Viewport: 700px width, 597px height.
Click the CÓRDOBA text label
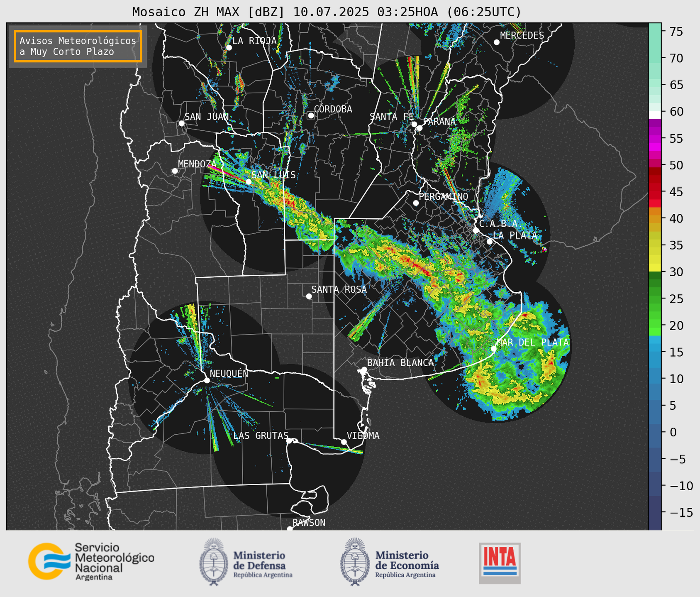[x=333, y=109]
